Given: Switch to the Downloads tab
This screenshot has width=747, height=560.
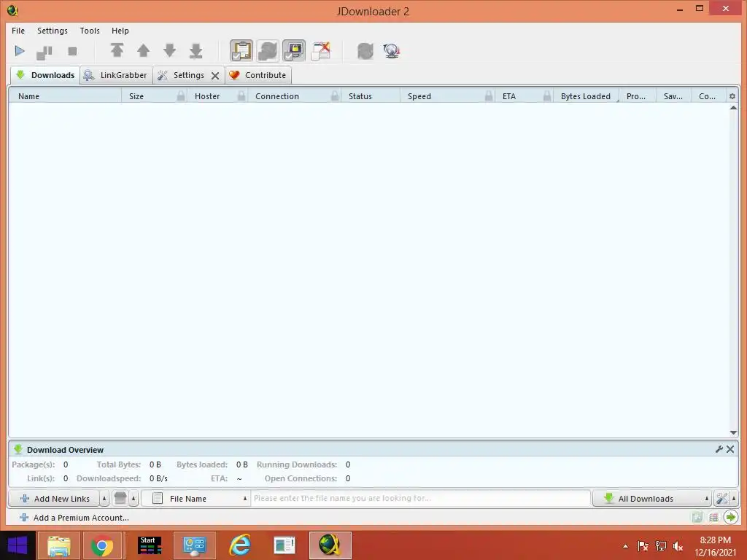Looking at the screenshot, I should click(x=45, y=75).
